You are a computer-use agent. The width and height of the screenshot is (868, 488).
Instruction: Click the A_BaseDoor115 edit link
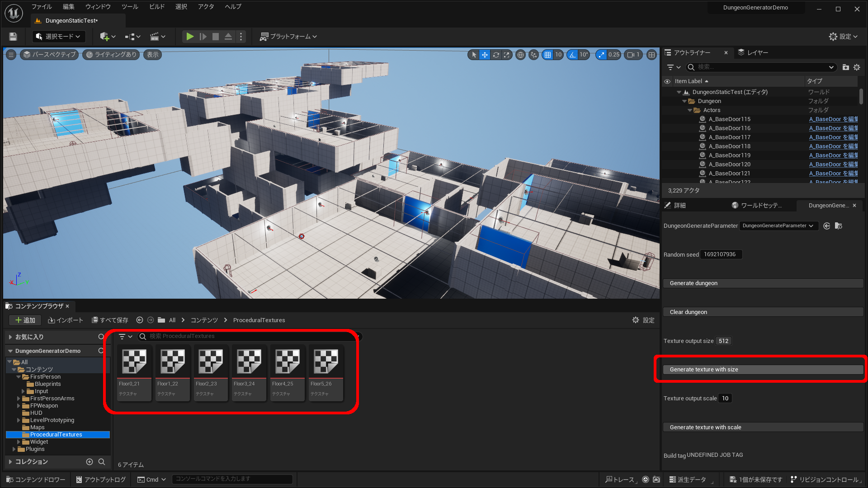[833, 119]
